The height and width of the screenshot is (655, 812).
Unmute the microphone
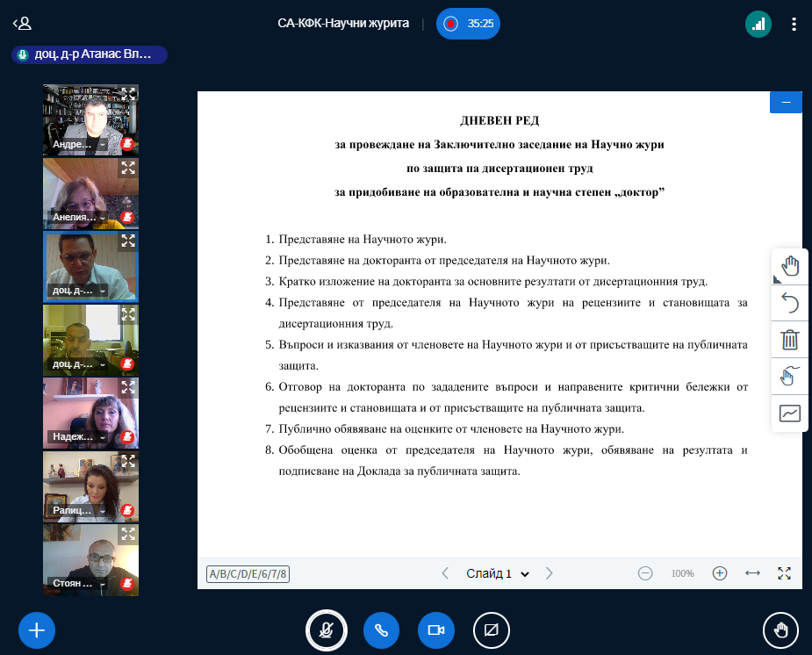click(x=327, y=630)
